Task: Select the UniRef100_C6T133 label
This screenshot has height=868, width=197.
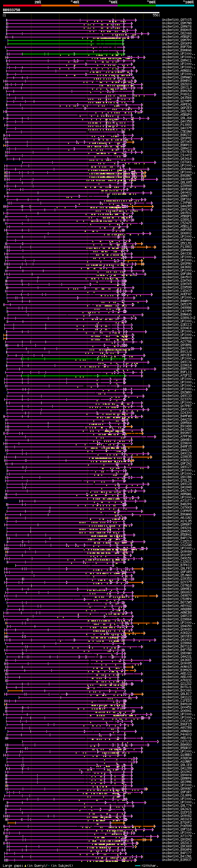Action: (x=177, y=741)
